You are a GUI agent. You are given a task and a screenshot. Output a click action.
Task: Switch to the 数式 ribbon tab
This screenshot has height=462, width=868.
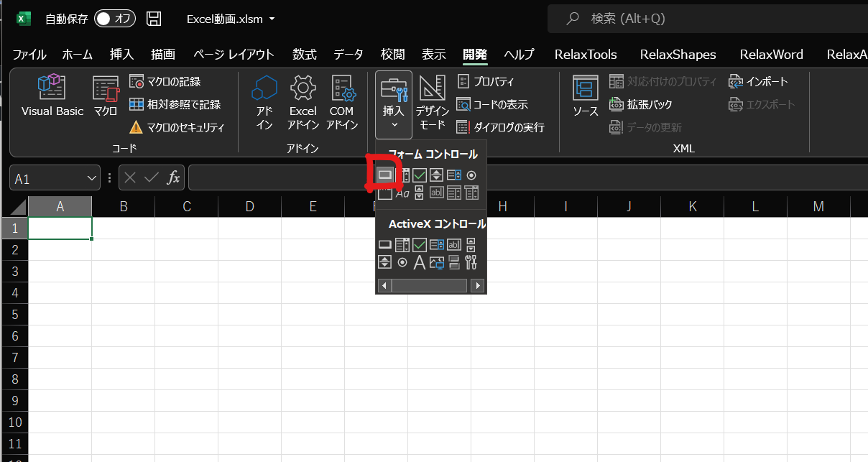[305, 55]
